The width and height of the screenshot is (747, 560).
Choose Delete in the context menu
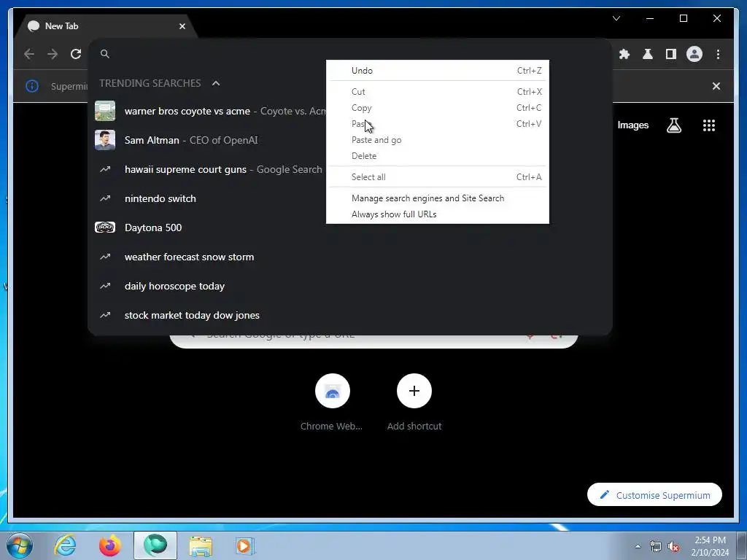(x=438, y=156)
